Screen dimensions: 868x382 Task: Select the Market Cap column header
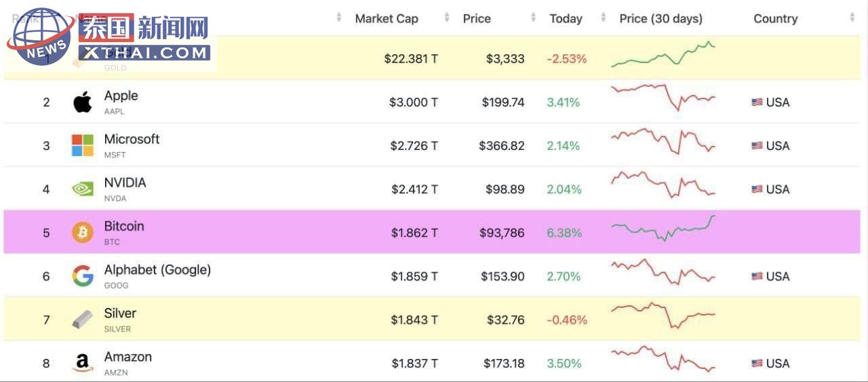387,19
